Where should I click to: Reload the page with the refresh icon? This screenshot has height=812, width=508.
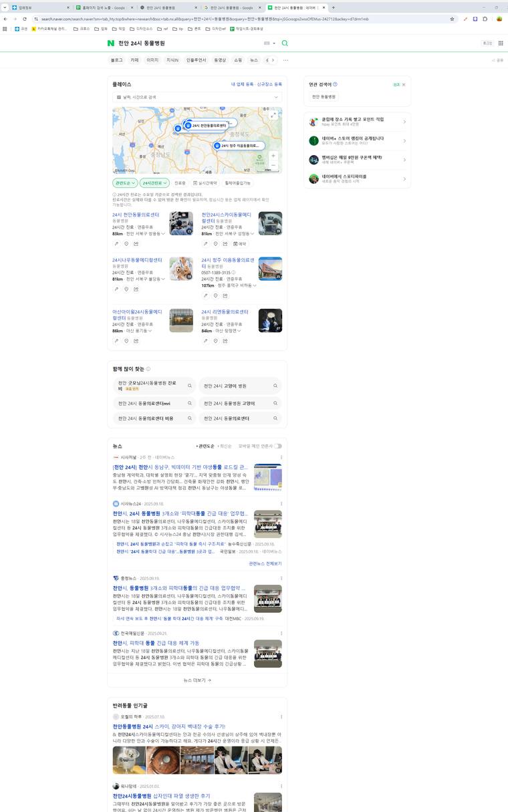point(25,19)
